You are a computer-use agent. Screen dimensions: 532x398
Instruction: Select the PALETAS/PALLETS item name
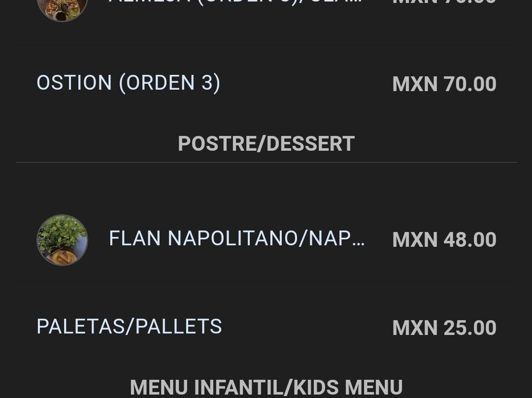[129, 327]
